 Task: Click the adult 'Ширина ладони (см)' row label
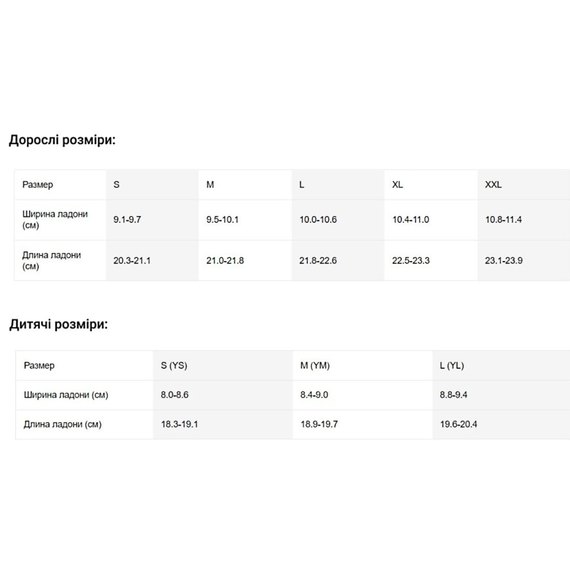[x=55, y=220]
